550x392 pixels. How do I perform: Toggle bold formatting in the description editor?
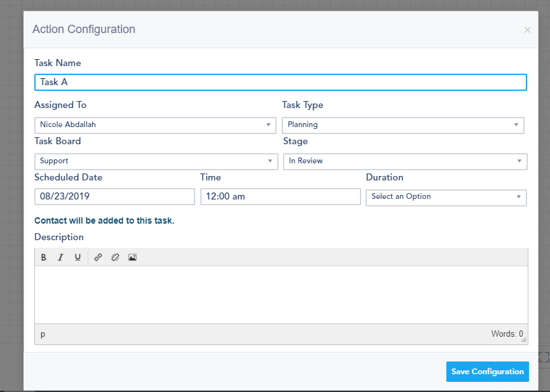[43, 257]
